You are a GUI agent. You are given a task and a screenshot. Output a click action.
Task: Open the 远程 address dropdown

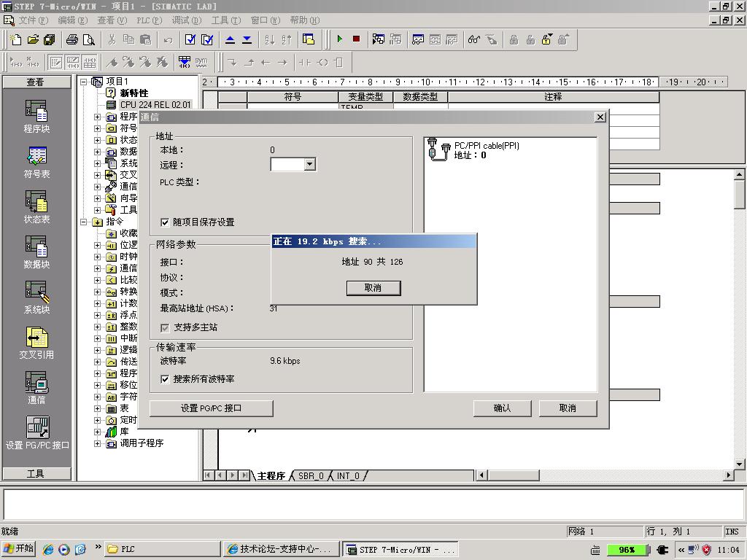pyautogui.click(x=309, y=165)
